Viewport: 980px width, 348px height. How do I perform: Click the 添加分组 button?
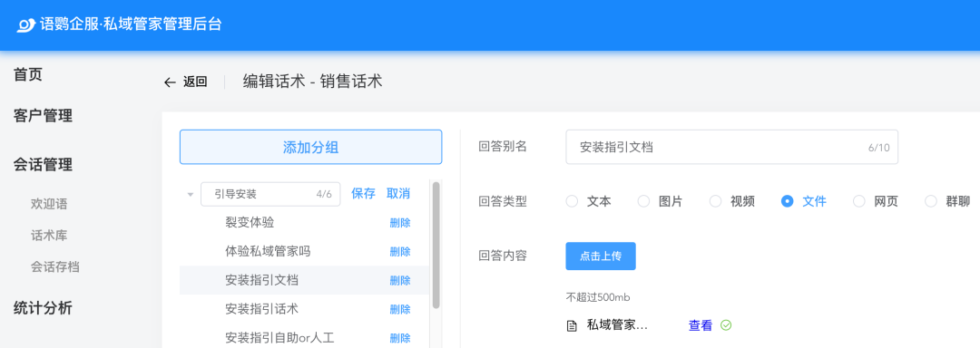click(310, 147)
